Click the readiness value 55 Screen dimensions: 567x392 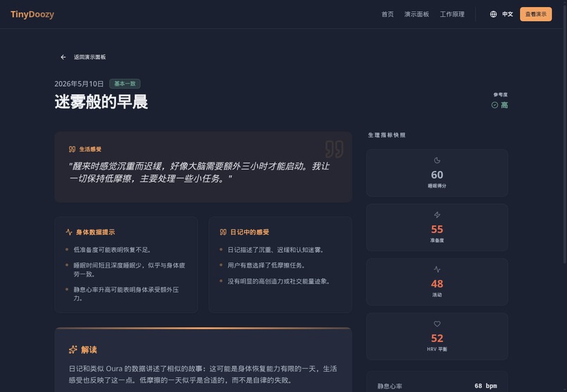pos(437,229)
